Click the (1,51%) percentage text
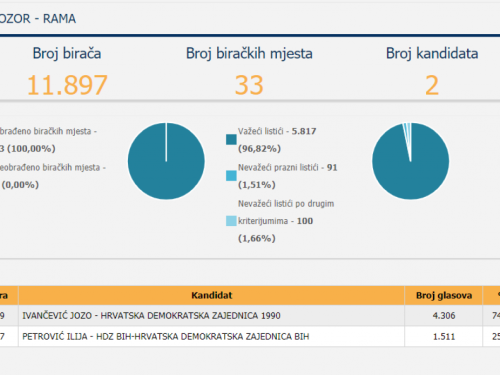 257,185
